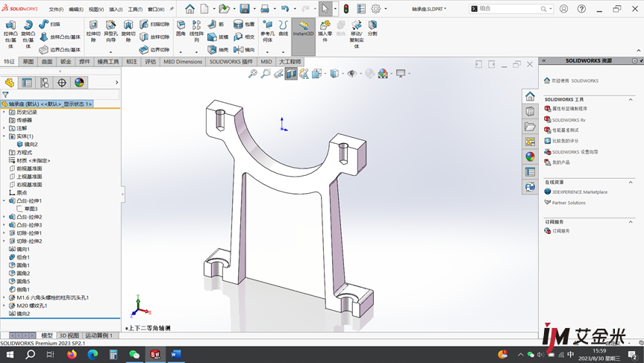Select the Revolved Boss/Base tool (旋转凸台/基体)
Image resolution: width=644 pixels, height=363 pixels.
[x=28, y=34]
